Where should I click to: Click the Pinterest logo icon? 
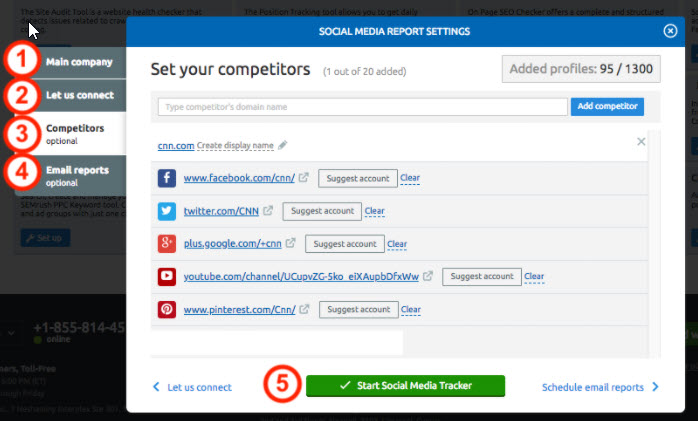pos(166,309)
